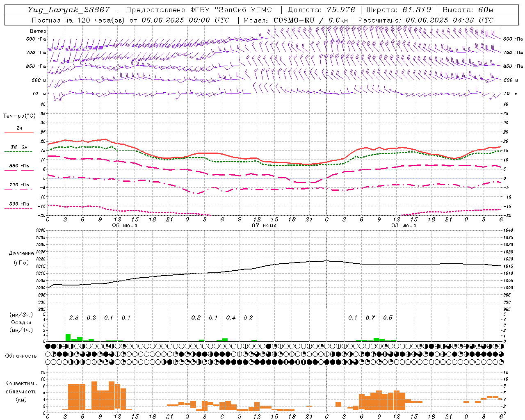This screenshot has width=525, height=420.
Task: Click the Конвективн. convective cloud label
Action: coord(21,383)
